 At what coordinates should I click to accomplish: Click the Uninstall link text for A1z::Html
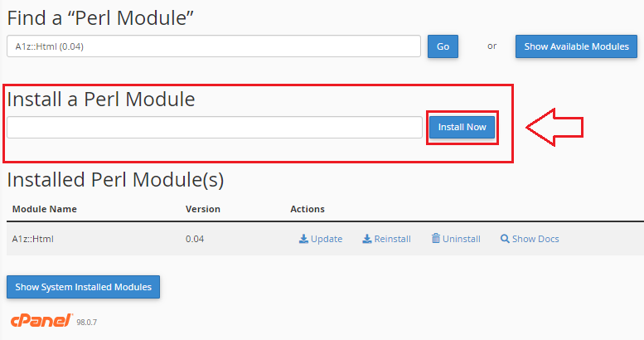pos(462,239)
